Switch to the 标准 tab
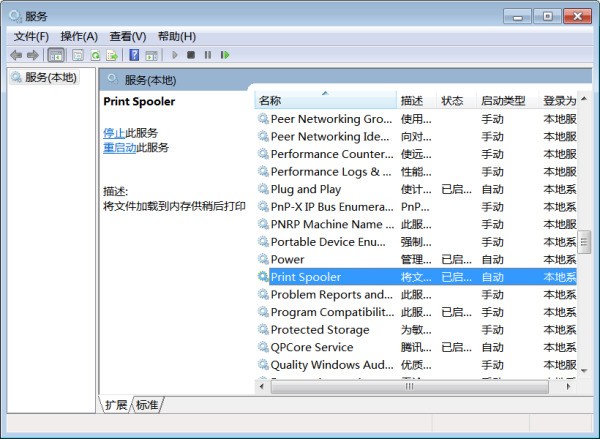The image size is (600, 439). click(147, 405)
